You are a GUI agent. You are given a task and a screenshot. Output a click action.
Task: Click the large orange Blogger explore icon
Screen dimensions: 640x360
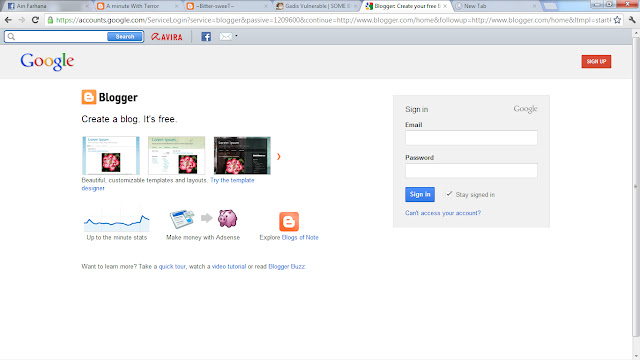click(289, 222)
